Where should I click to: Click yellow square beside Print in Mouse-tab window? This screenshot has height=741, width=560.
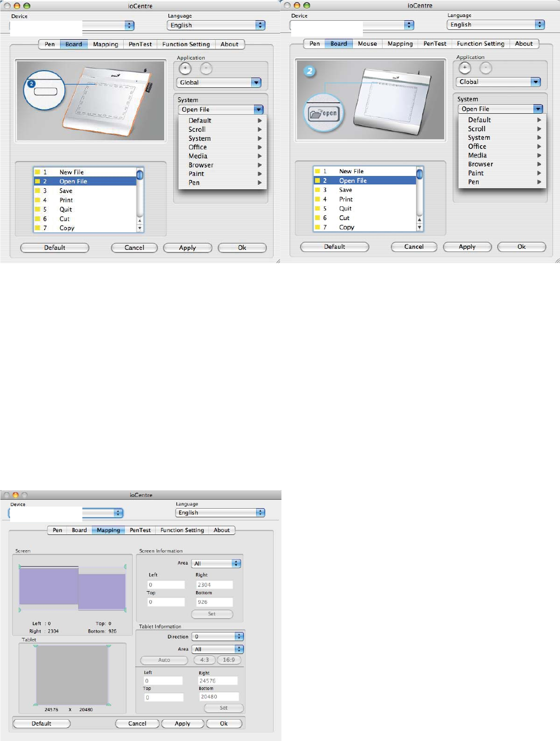pyautogui.click(x=318, y=199)
